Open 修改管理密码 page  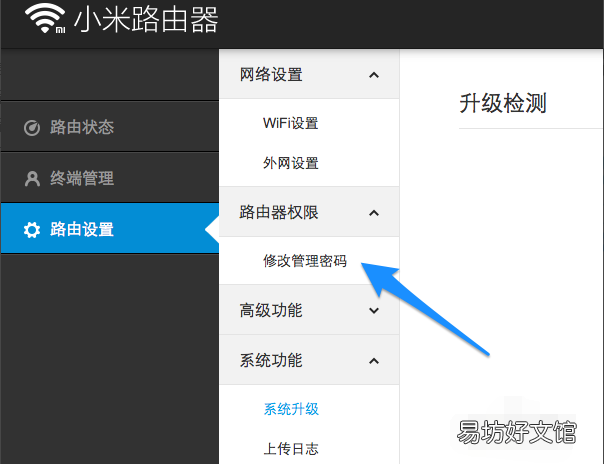pos(305,261)
